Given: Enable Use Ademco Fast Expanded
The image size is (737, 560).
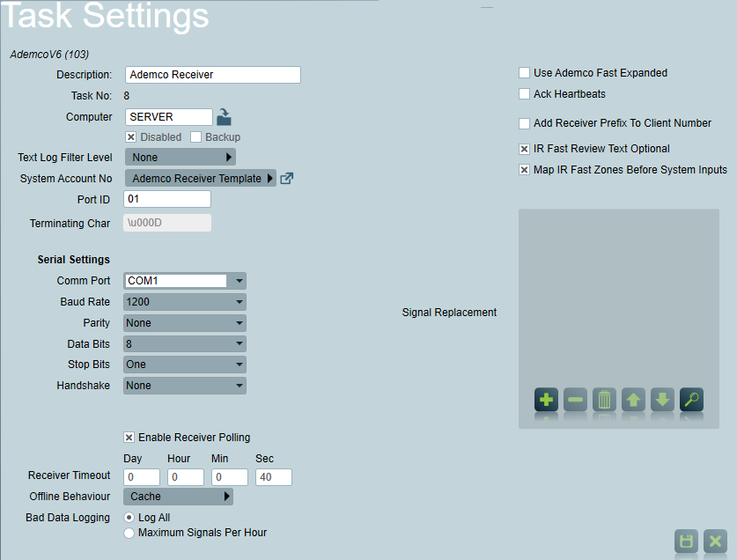Looking at the screenshot, I should (524, 73).
